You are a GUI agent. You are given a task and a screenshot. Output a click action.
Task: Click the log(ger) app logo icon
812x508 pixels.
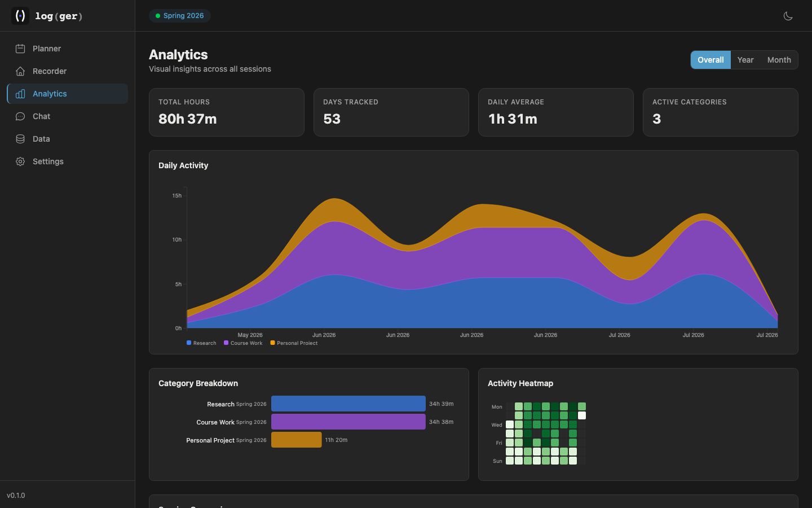pos(20,16)
